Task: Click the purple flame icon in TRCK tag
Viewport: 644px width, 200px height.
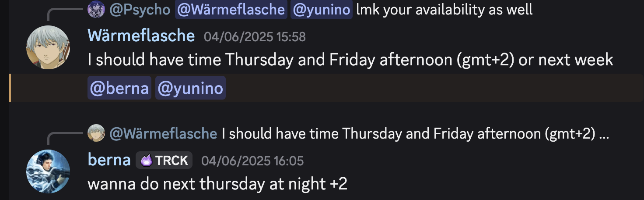Action: pyautogui.click(x=146, y=161)
